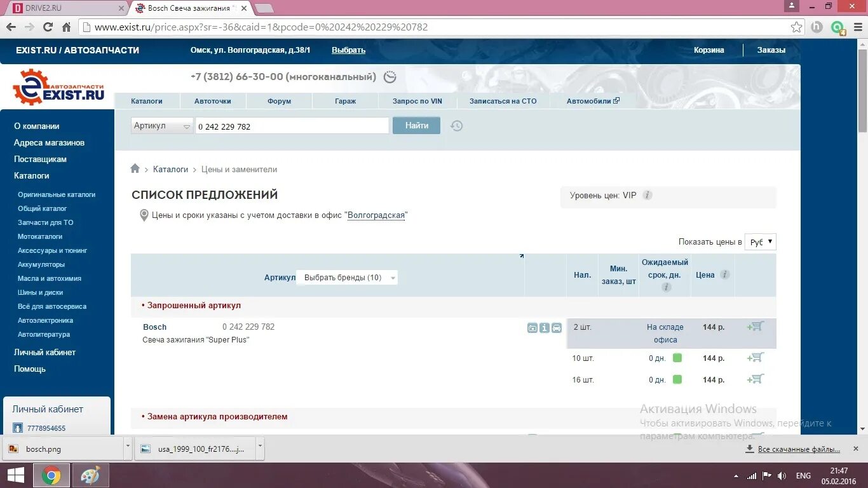868x488 pixels.
Task: Click the gray 'h' extension icon
Action: click(x=817, y=27)
